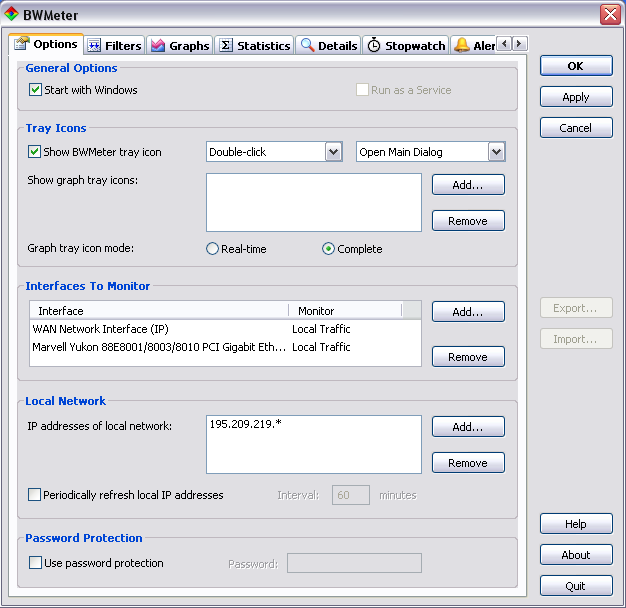Toggle Show BWMeter tray icon checkbox
Screen dimensions: 626x608
pos(36,152)
